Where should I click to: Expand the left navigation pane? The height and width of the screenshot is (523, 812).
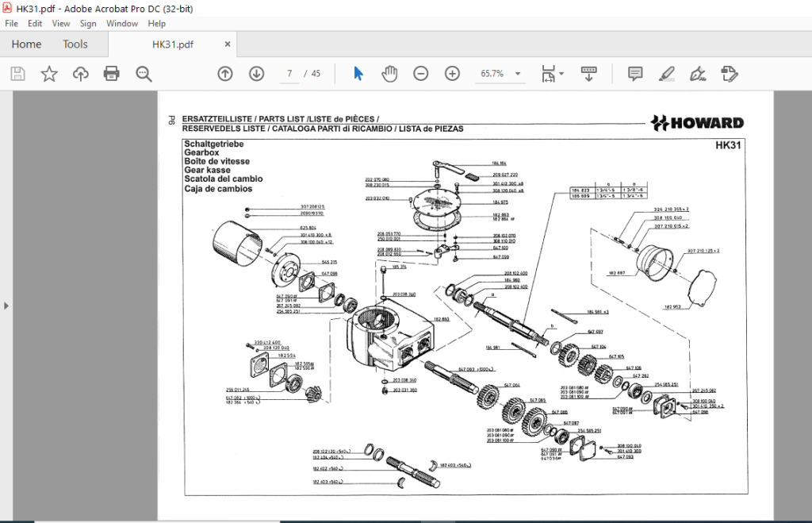pyautogui.click(x=6, y=306)
